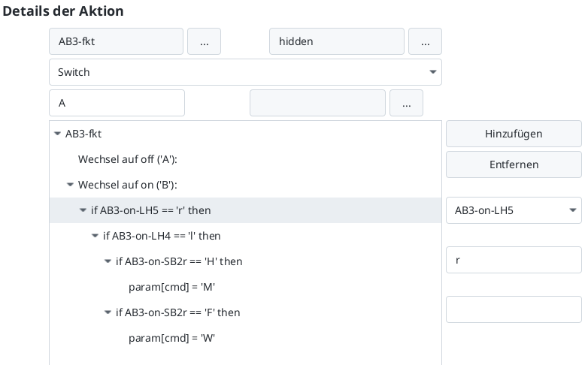Collapse the if AB3-on-SB2r == 'H' node

pos(108,262)
